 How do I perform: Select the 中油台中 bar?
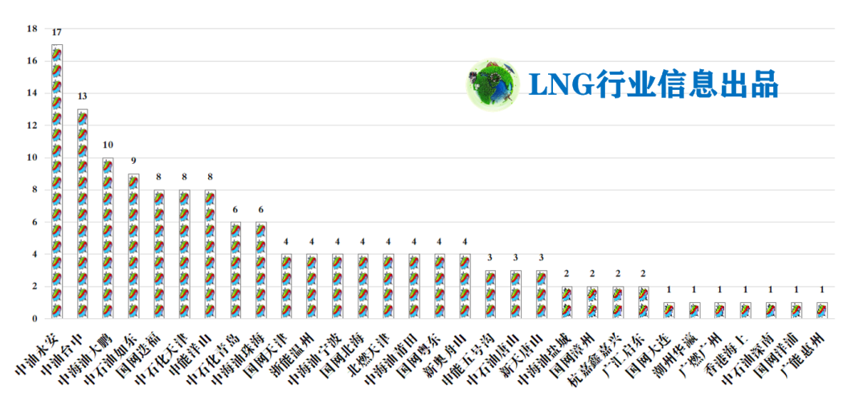pos(83,214)
